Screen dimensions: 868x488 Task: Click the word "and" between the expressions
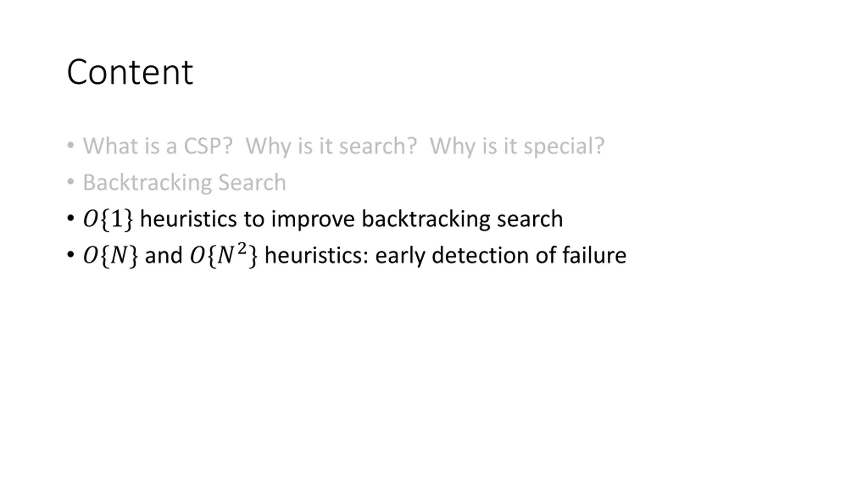point(164,255)
